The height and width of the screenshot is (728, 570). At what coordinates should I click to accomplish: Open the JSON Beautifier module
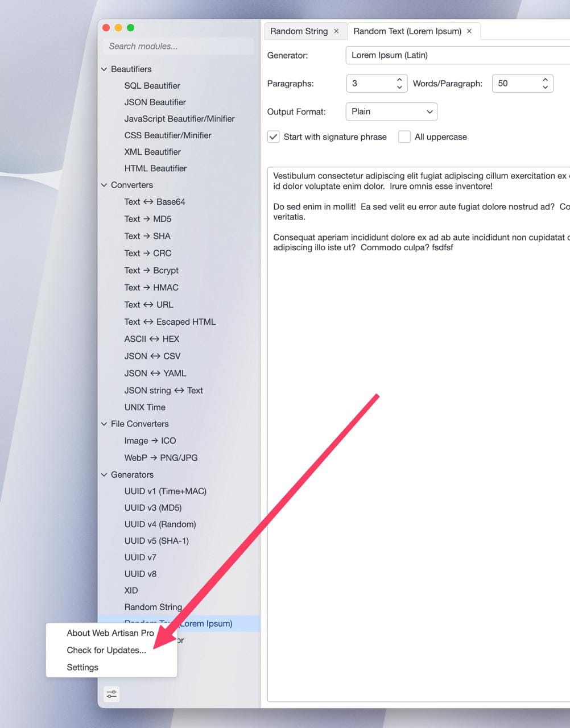(155, 102)
